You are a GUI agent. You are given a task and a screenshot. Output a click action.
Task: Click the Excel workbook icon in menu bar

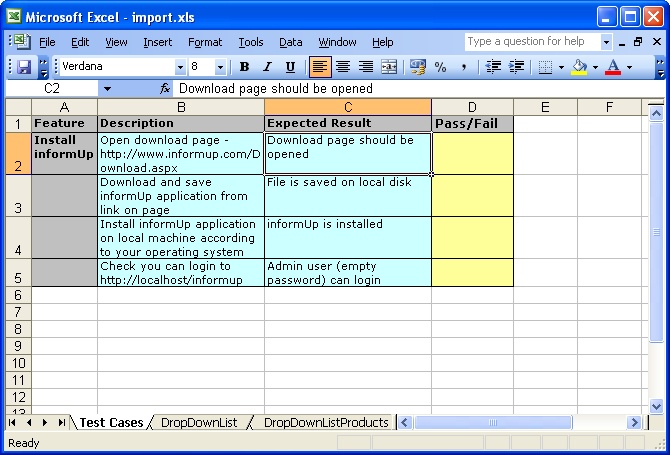21,41
